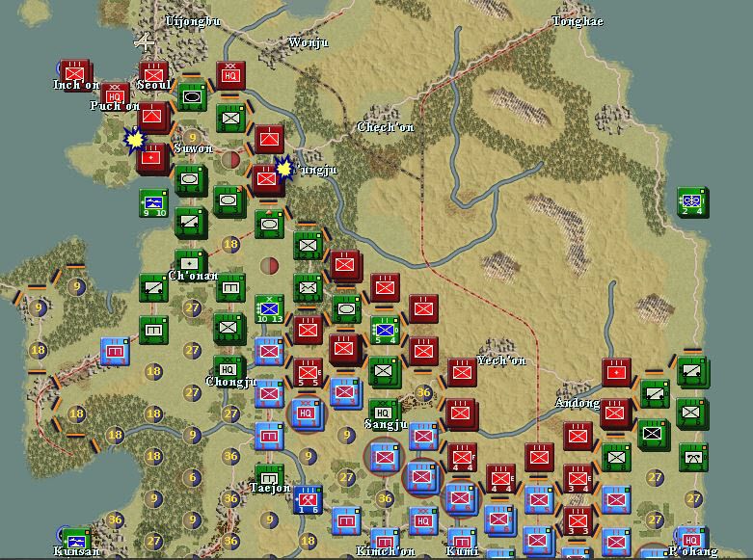Select red-star unit southwest of Suwon
This screenshot has height=560, width=753.
point(152,159)
